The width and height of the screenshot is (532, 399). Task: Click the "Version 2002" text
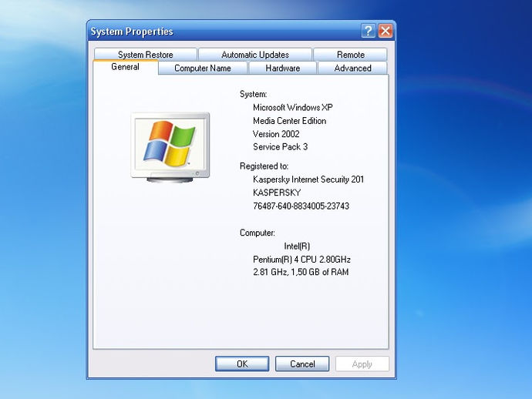[x=276, y=134]
